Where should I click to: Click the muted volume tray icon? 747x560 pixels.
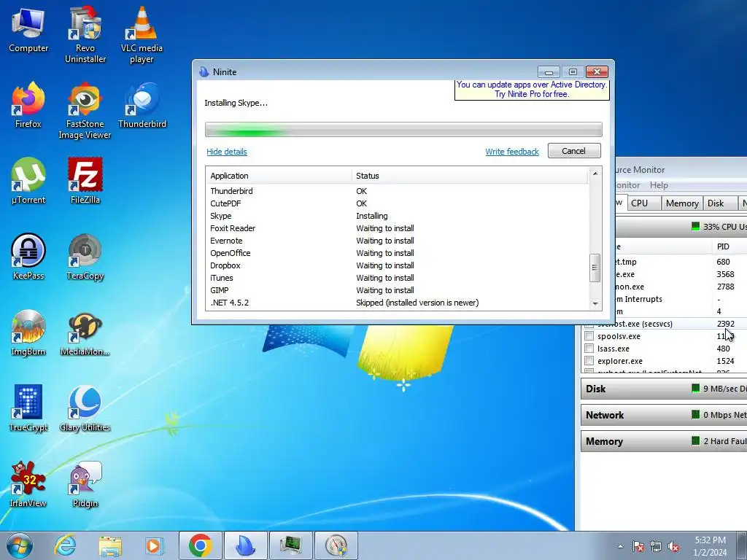click(673, 546)
